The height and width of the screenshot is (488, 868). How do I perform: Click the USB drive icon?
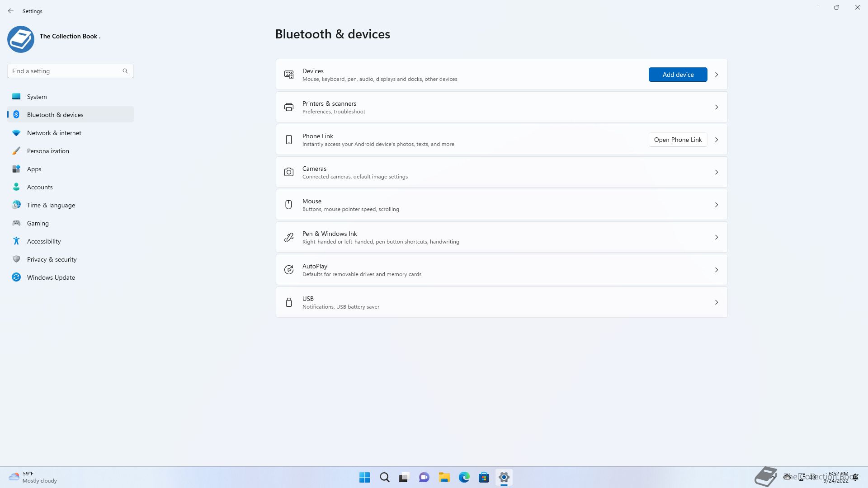point(289,302)
